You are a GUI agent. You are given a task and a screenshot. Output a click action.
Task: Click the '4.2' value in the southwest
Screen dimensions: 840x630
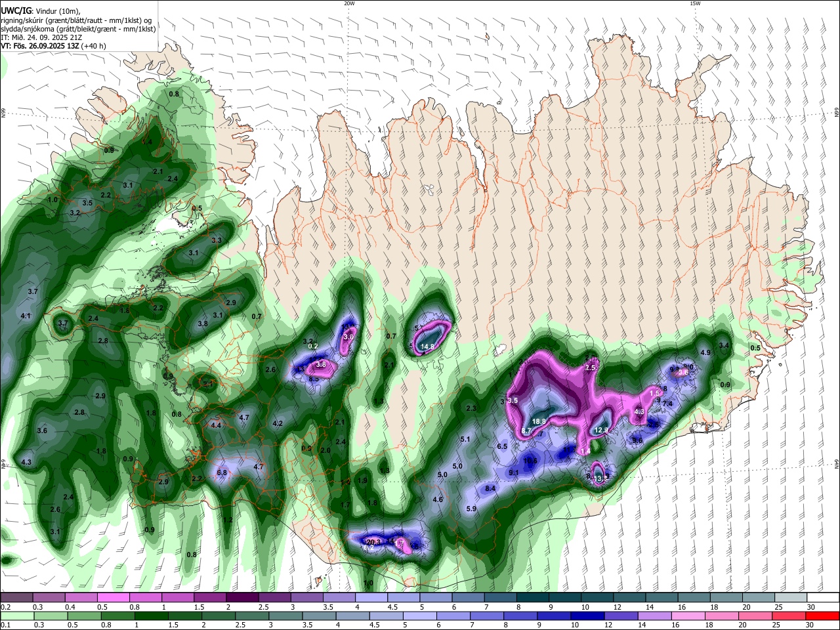pyautogui.click(x=278, y=423)
